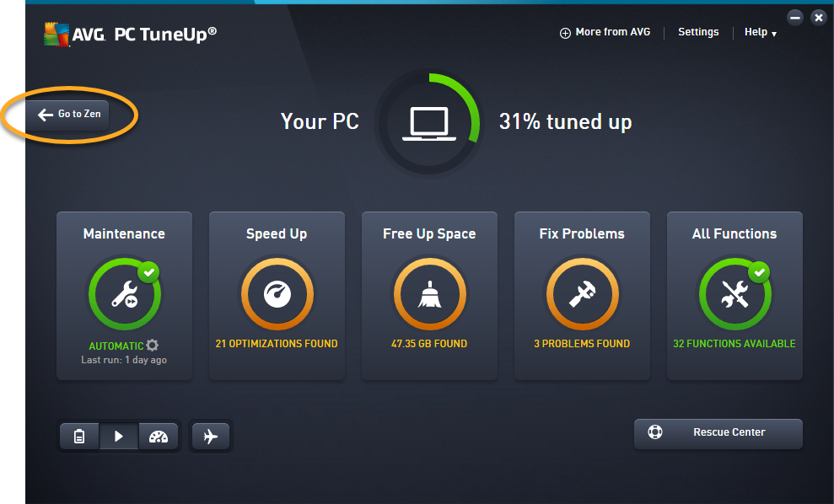Activate Turbo mode gauge toggle
The width and height of the screenshot is (834, 504).
(159, 437)
